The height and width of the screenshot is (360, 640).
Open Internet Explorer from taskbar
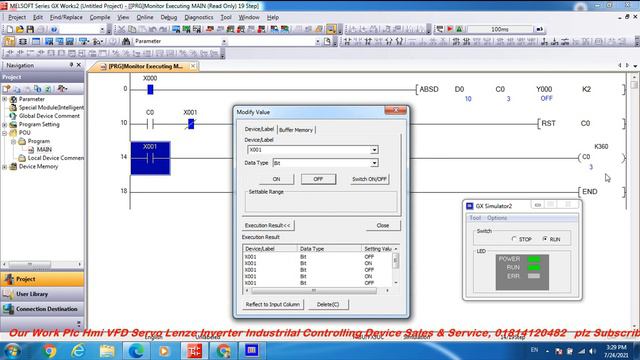[78, 351]
